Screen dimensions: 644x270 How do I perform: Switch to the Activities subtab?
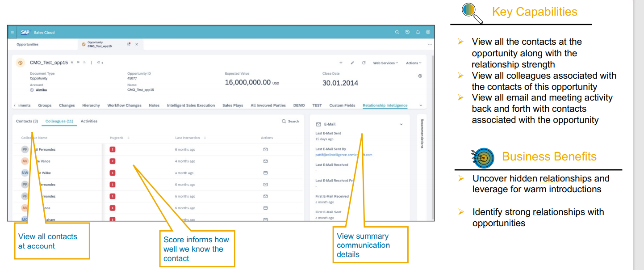[89, 121]
